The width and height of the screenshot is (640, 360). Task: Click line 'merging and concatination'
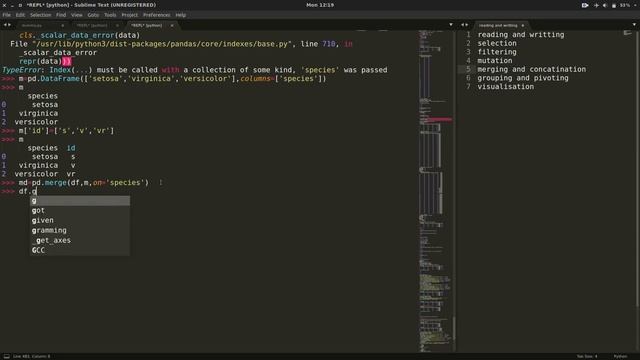531,69
